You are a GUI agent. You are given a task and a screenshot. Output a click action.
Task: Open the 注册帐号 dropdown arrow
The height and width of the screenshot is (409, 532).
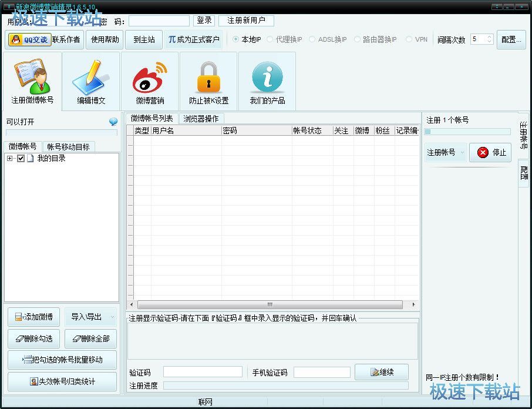click(462, 153)
